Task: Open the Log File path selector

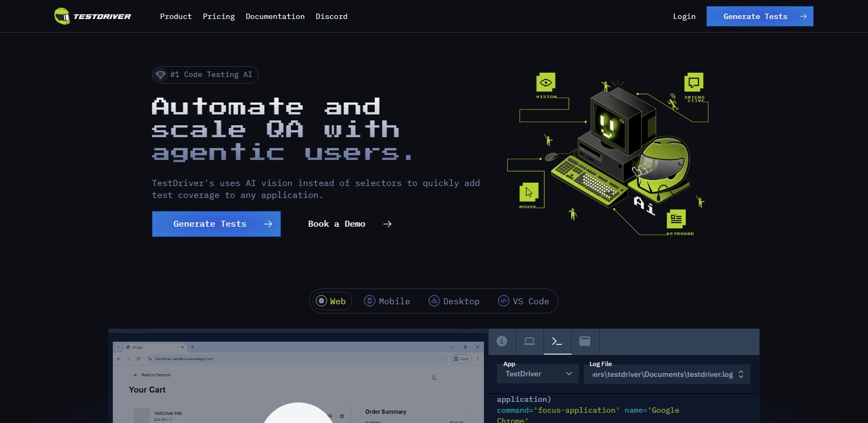Action: [x=667, y=374]
